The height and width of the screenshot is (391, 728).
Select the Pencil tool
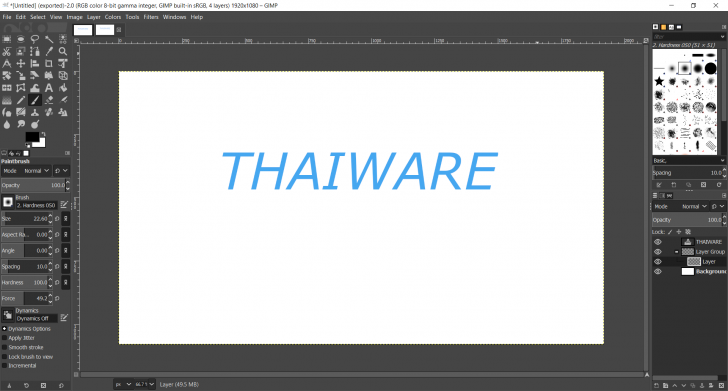21,100
